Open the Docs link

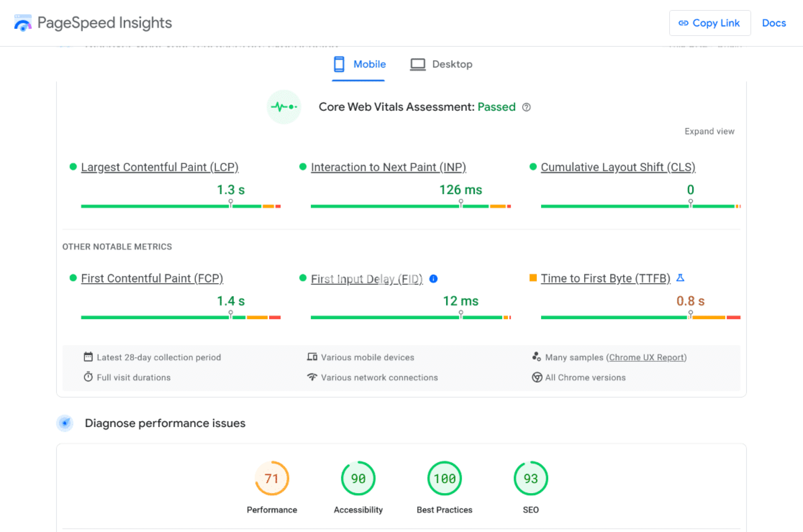773,23
